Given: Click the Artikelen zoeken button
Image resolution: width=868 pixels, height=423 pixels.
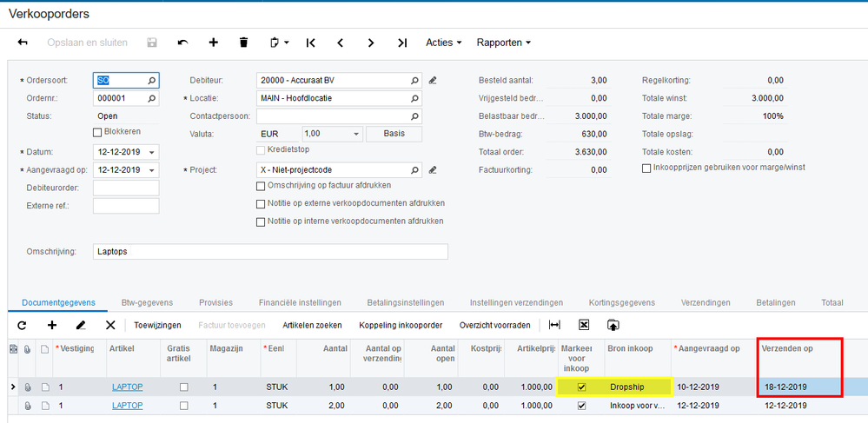Looking at the screenshot, I should click(x=312, y=325).
